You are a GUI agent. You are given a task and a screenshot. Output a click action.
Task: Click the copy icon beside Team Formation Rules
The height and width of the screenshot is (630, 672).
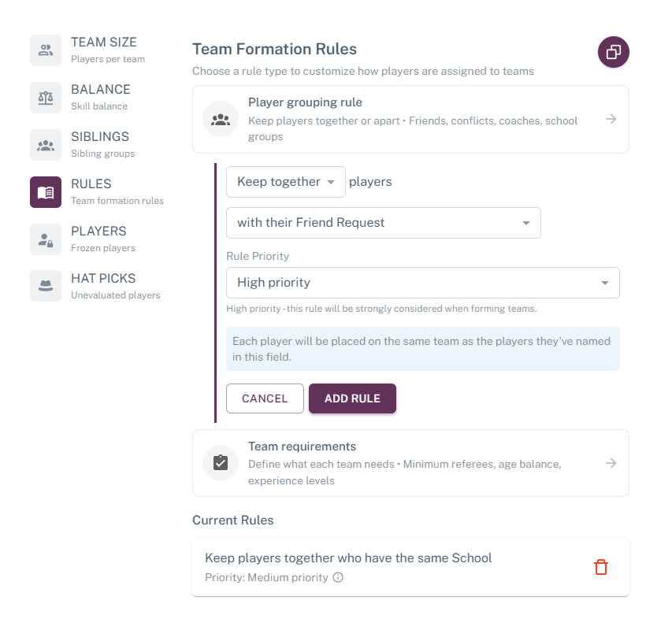point(613,53)
